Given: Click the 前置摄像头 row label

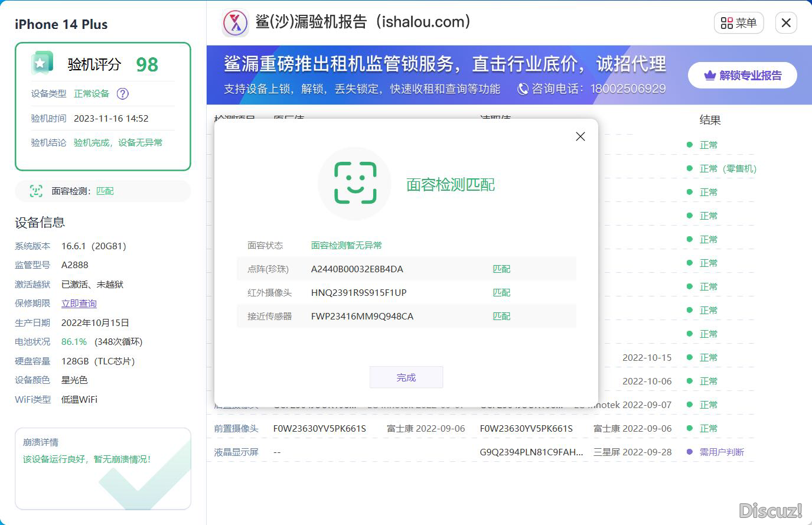Looking at the screenshot, I should tap(236, 429).
